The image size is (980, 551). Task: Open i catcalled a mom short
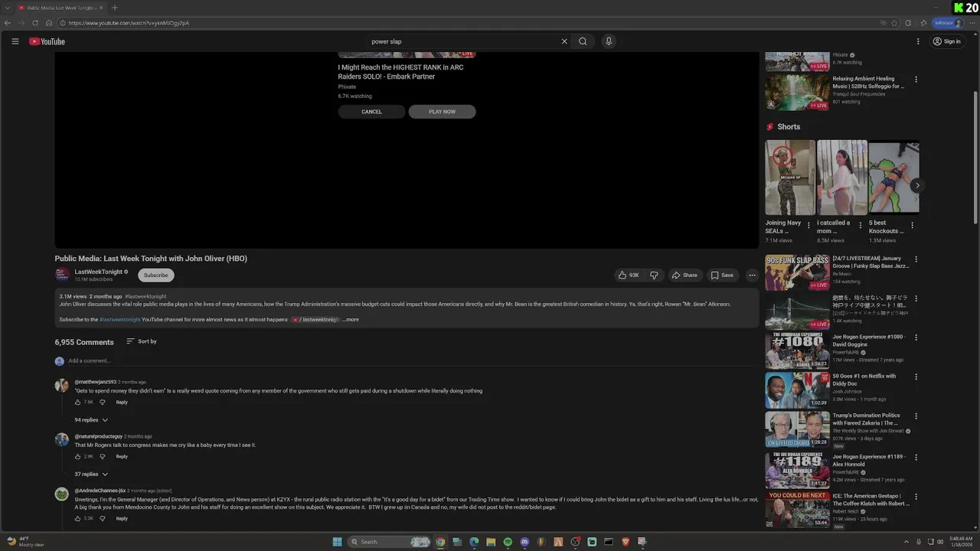click(841, 177)
